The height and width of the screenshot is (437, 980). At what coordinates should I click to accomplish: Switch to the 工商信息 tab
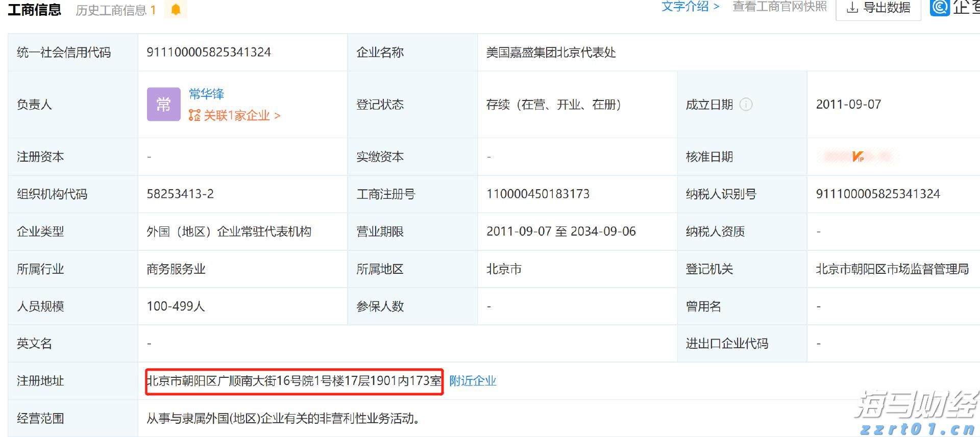click(34, 10)
